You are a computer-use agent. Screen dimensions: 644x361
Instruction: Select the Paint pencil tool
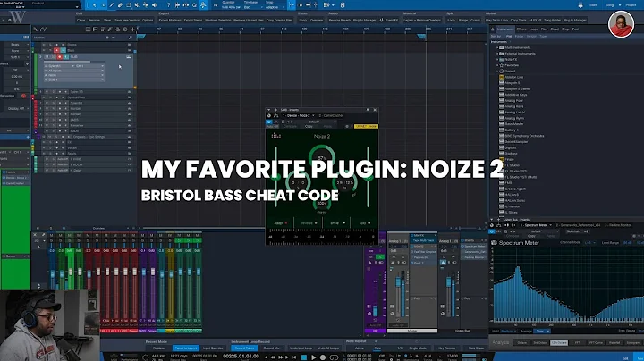coord(111,5)
